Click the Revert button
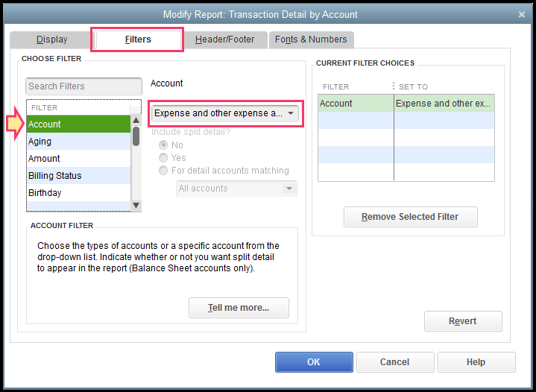This screenshot has height=392, width=536. 462,321
